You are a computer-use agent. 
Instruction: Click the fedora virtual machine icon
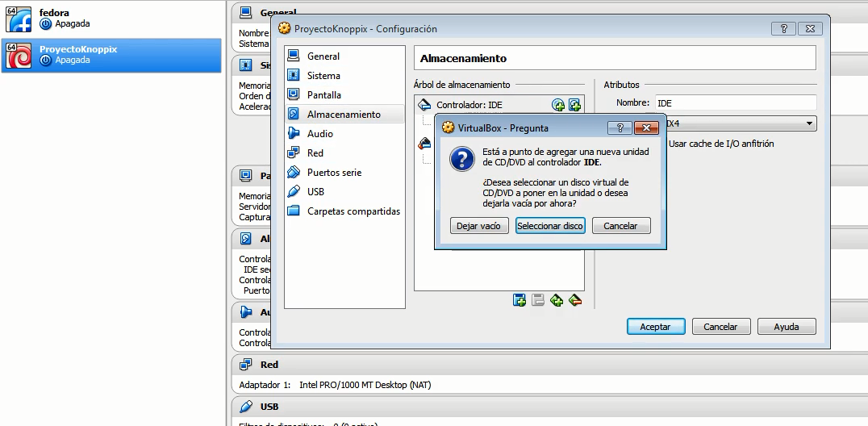(19, 19)
